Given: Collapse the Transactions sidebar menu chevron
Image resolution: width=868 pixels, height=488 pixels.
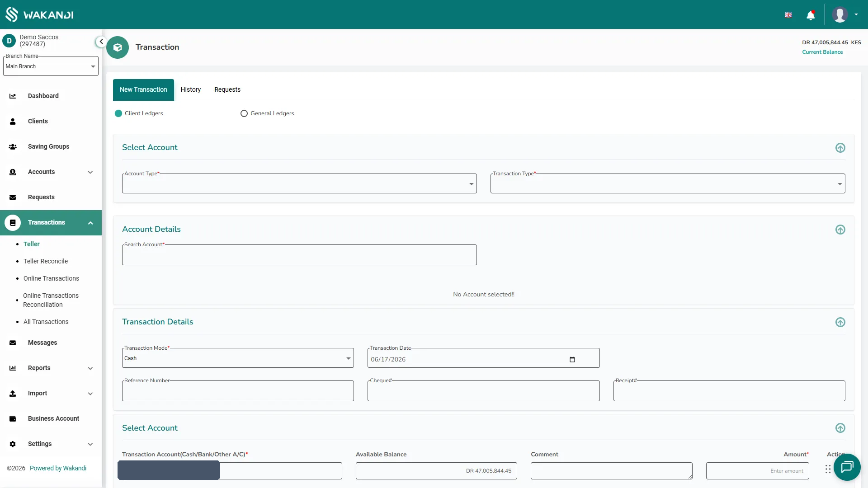Looking at the screenshot, I should (90, 223).
